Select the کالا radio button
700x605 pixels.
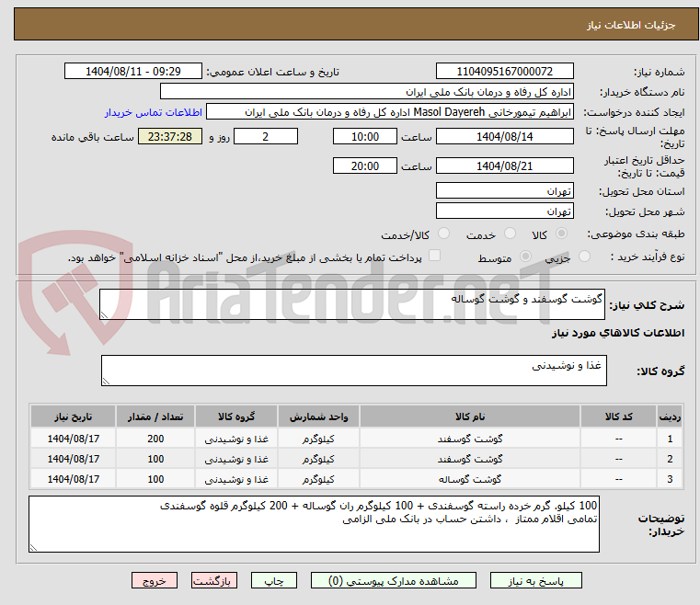coord(562,234)
